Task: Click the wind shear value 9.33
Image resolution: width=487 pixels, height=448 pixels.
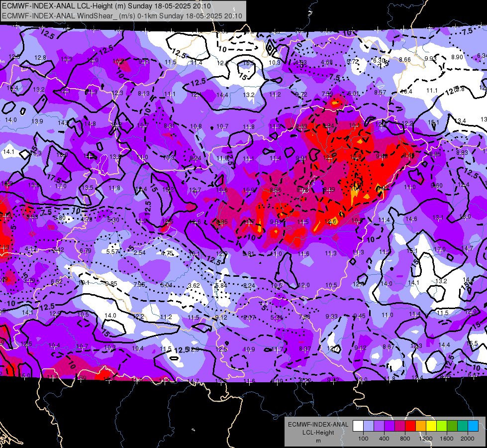Action: point(332,316)
